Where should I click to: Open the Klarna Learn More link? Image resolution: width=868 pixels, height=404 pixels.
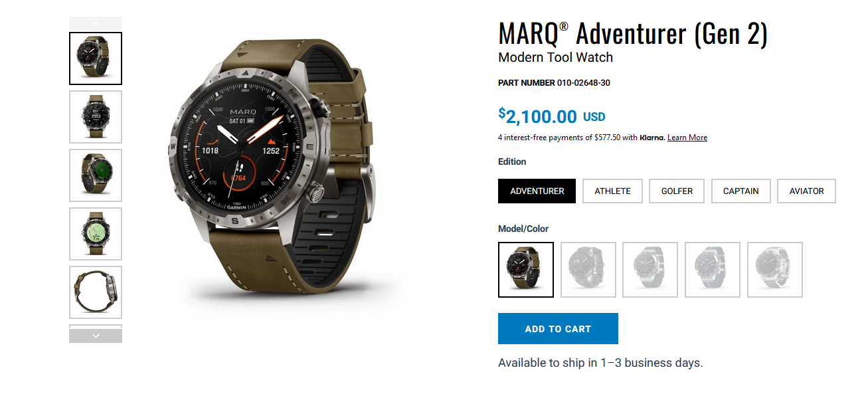click(x=687, y=138)
